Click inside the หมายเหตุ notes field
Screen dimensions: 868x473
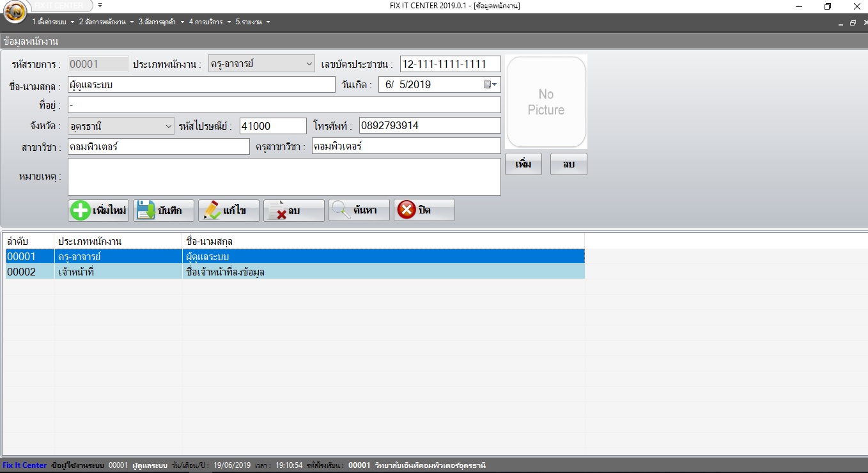click(281, 177)
